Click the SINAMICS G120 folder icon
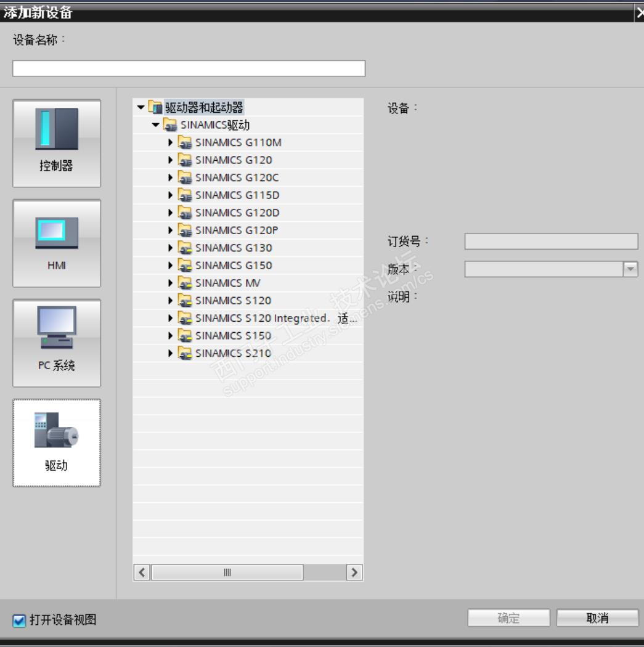This screenshot has height=647, width=644. 185,160
